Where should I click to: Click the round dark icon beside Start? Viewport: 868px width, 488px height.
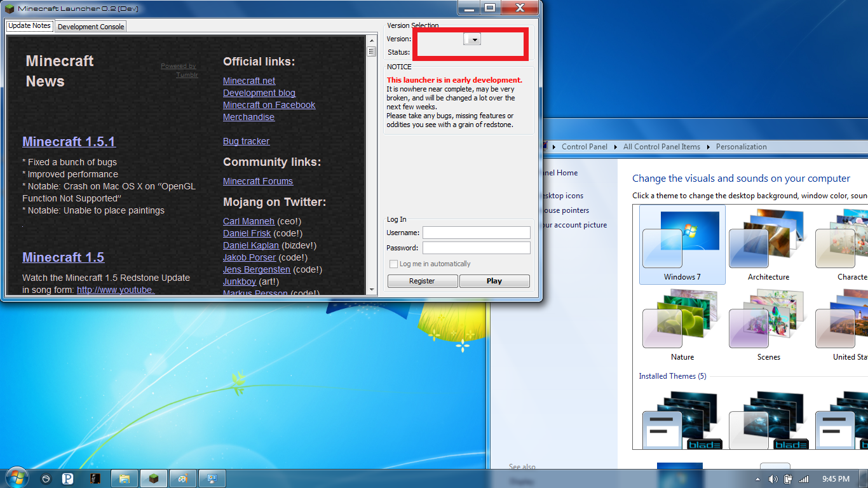point(46,478)
